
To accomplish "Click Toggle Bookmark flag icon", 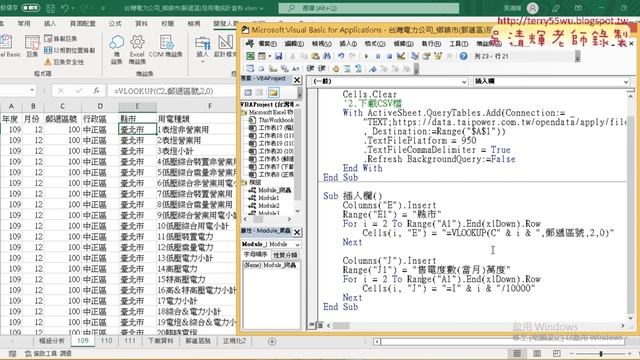I will tap(373, 69).
